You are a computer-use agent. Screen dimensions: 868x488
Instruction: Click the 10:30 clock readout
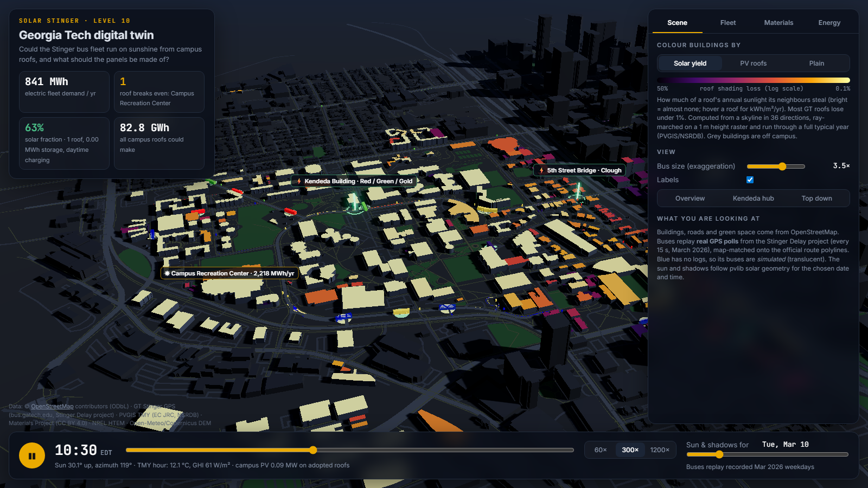pyautogui.click(x=76, y=450)
